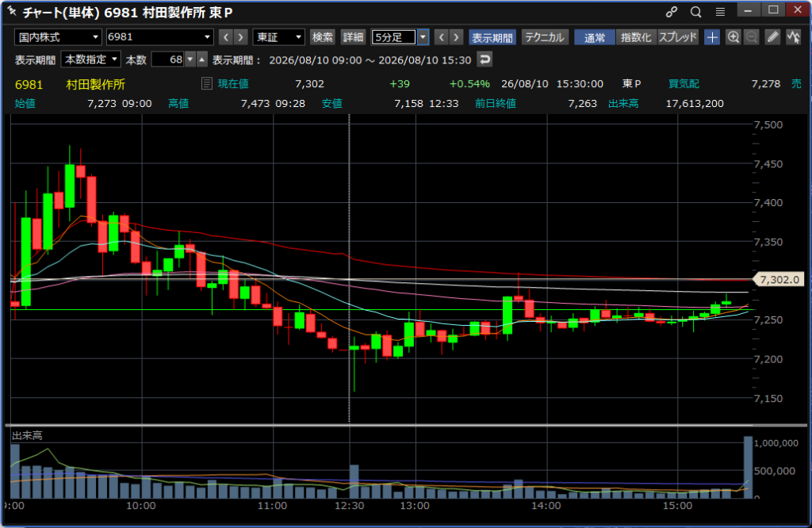Open the テクニカル settings button

click(x=545, y=37)
